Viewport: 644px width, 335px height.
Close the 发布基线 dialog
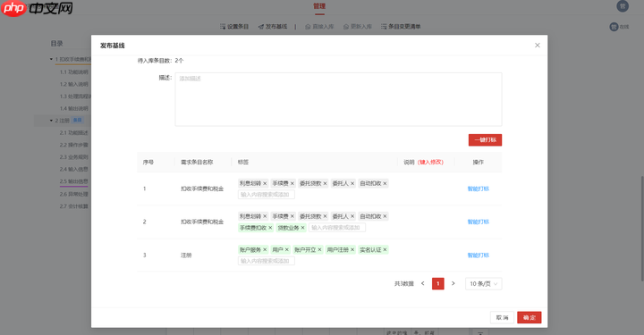(x=538, y=45)
